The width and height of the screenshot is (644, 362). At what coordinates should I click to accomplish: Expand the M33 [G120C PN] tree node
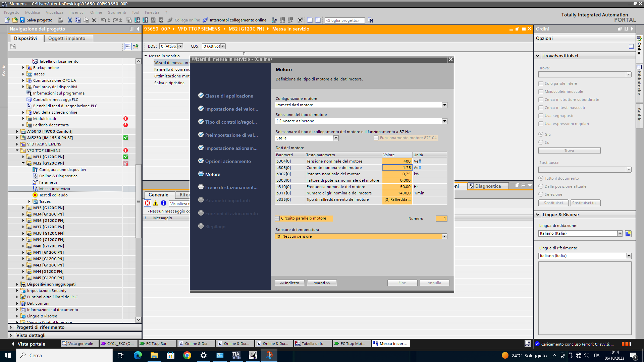(23, 208)
